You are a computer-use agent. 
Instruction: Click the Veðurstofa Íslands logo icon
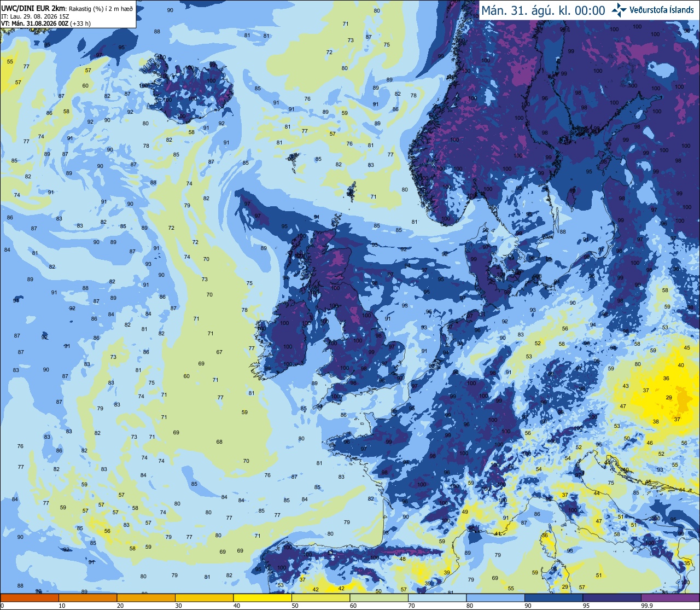coord(619,9)
